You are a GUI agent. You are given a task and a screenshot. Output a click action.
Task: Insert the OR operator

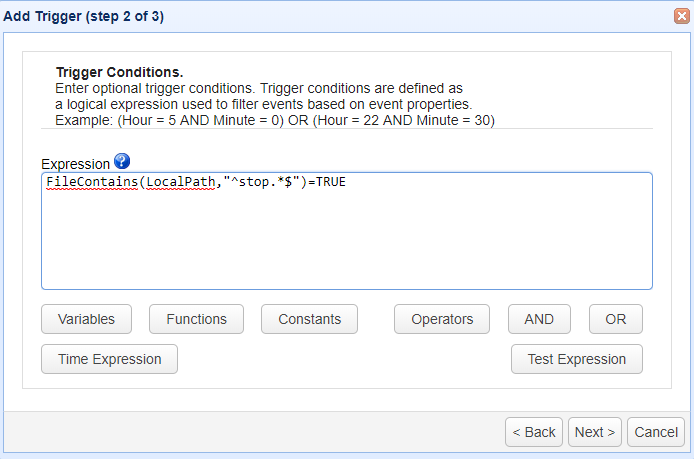point(615,319)
